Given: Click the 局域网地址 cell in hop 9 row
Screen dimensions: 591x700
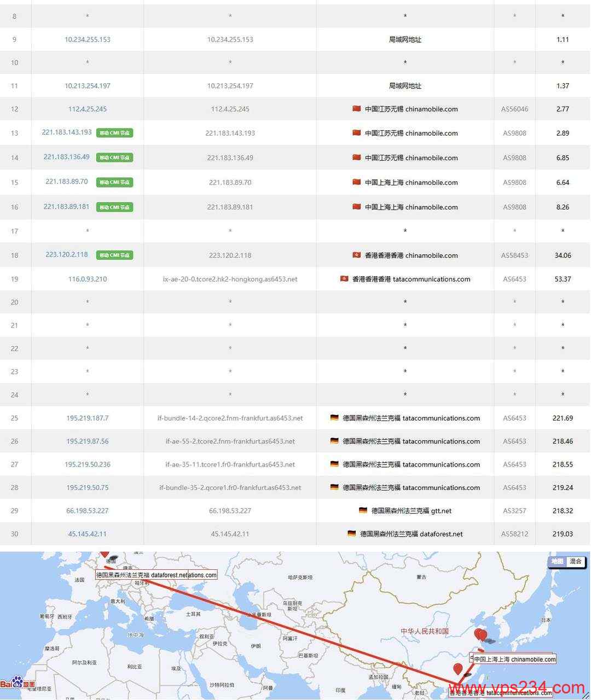Looking at the screenshot, I should (405, 39).
